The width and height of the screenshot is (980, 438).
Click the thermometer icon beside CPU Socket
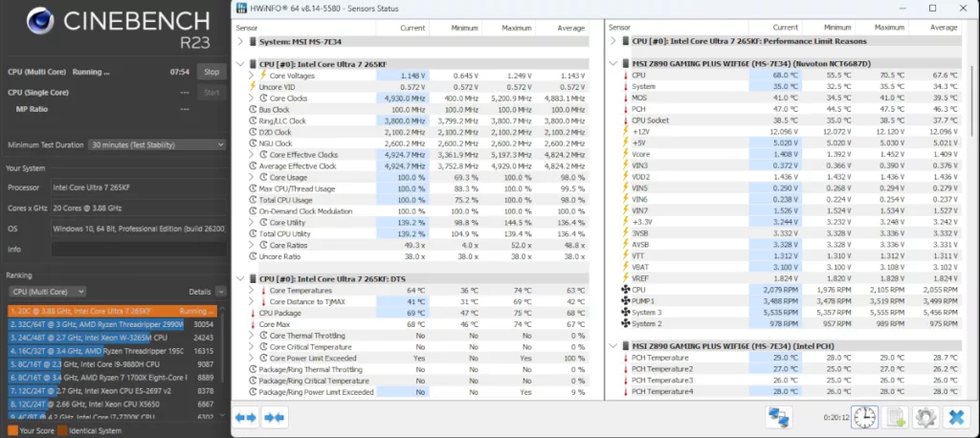[x=626, y=120]
